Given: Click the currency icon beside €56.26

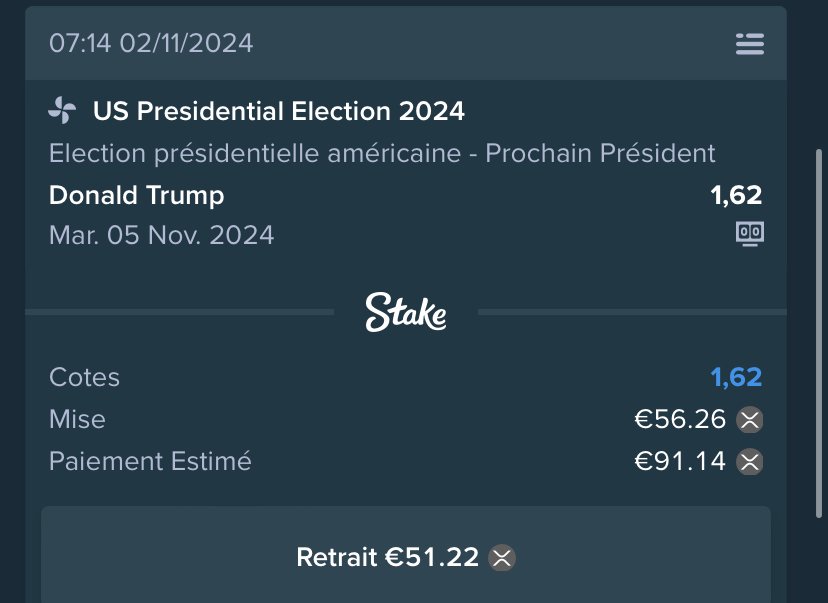Looking at the screenshot, I should pyautogui.click(x=750, y=420).
